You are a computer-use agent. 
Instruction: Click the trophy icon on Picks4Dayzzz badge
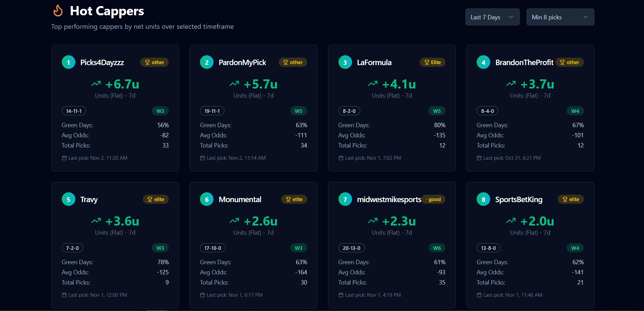(147, 62)
